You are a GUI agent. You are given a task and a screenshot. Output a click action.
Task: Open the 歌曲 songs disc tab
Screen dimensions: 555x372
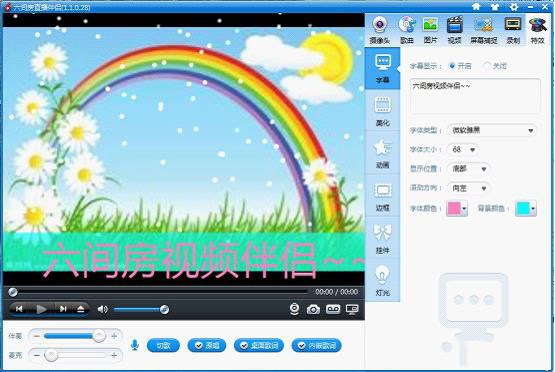click(407, 30)
